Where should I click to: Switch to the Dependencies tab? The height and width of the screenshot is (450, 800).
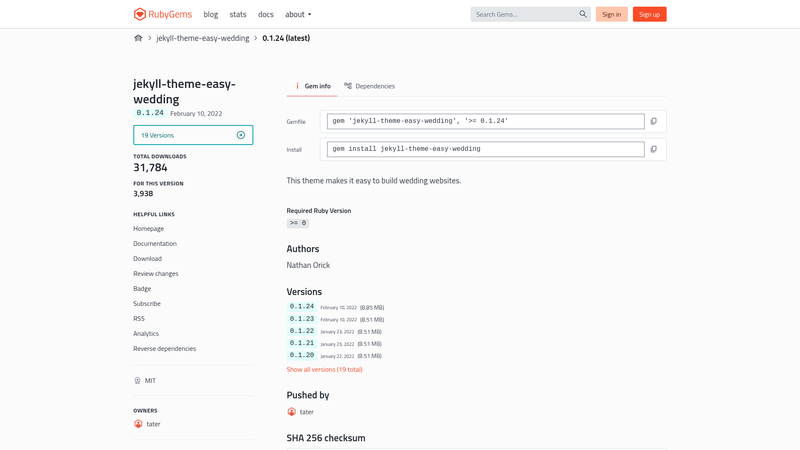pos(369,86)
